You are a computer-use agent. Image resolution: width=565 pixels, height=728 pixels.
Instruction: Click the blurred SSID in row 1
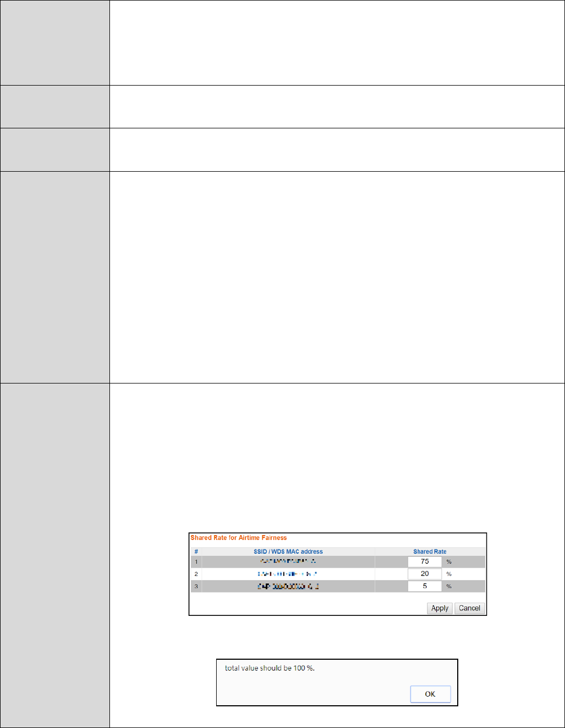tap(288, 561)
